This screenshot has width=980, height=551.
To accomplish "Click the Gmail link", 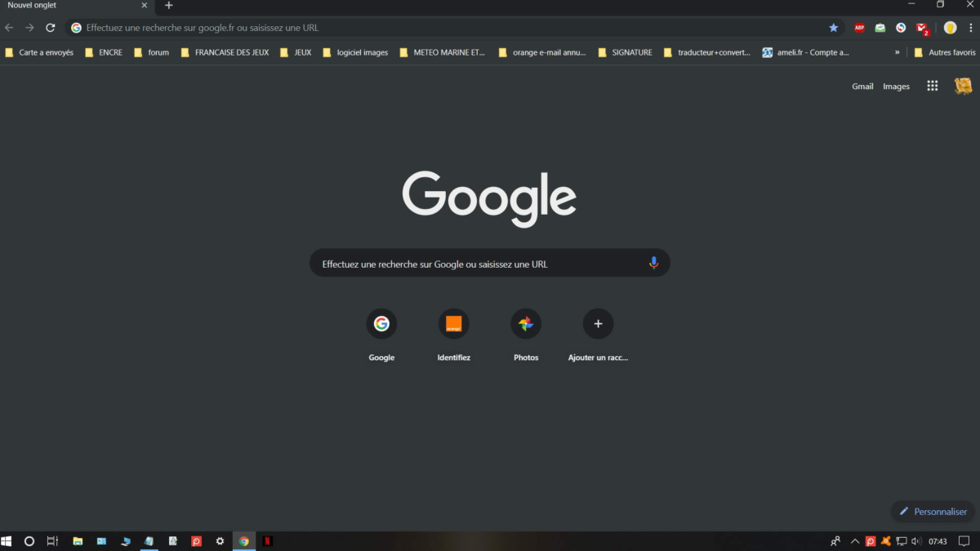I will tap(862, 87).
